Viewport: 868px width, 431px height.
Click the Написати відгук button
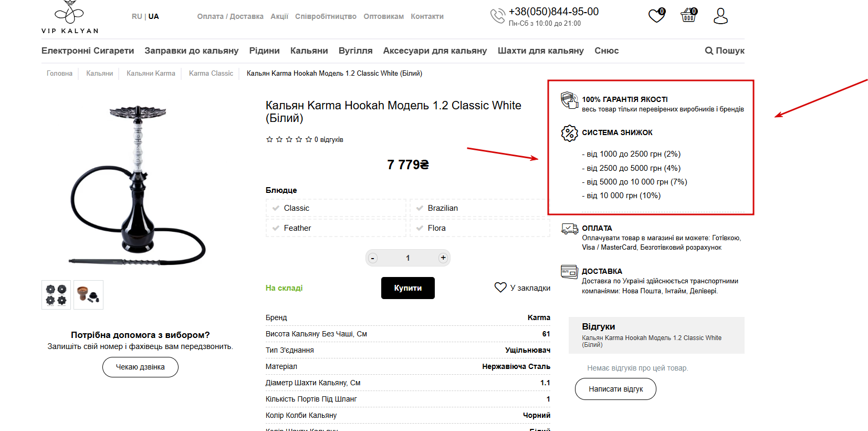(615, 389)
